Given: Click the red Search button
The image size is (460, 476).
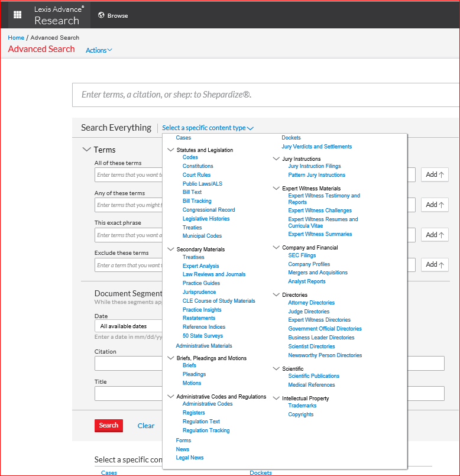Looking at the screenshot, I should [109, 425].
